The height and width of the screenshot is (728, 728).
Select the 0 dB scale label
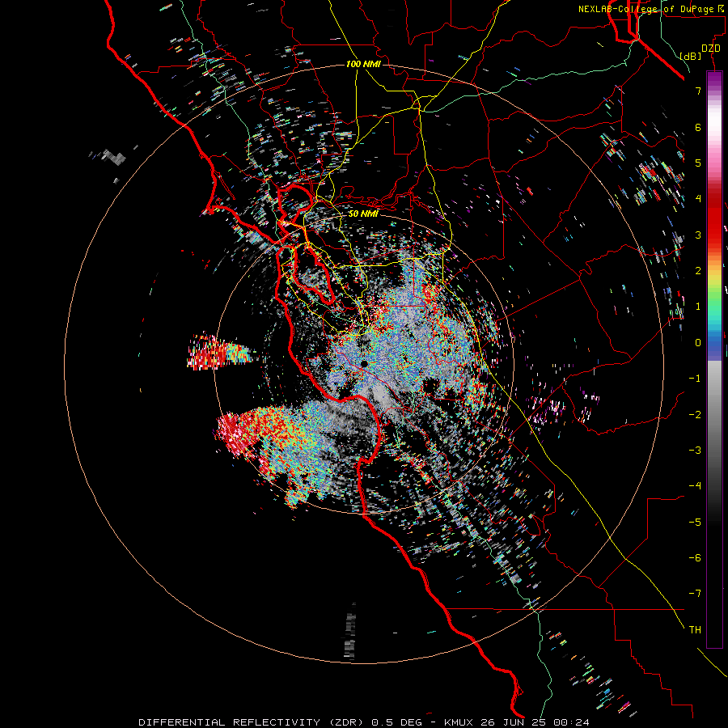point(698,343)
